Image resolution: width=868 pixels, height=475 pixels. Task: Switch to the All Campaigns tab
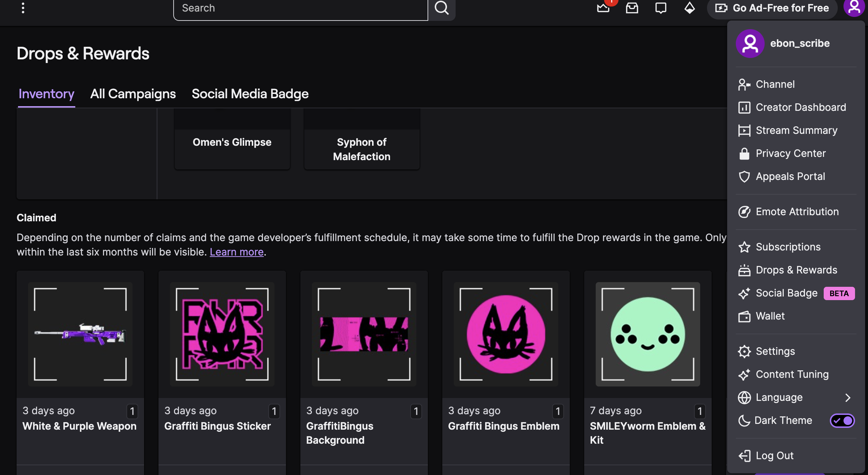(133, 94)
